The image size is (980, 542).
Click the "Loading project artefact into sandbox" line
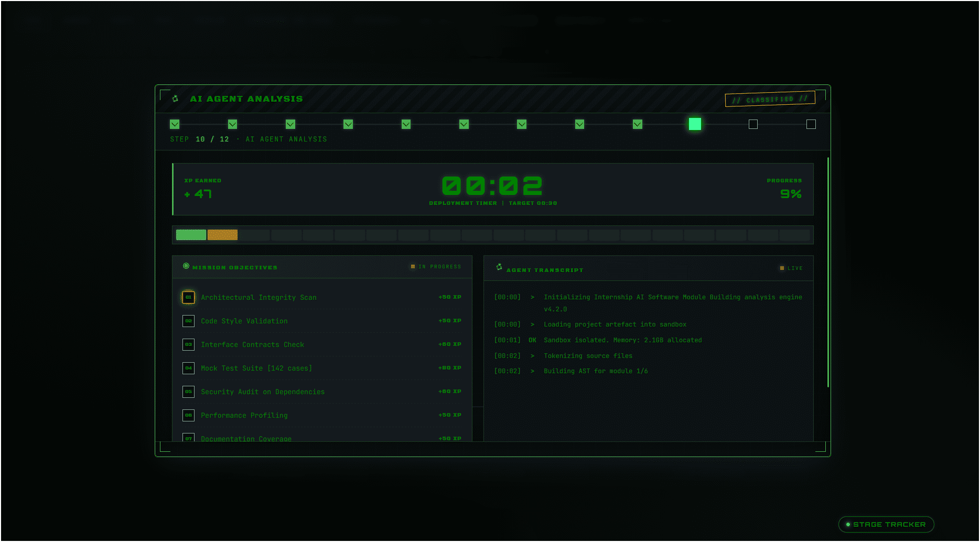click(x=615, y=324)
